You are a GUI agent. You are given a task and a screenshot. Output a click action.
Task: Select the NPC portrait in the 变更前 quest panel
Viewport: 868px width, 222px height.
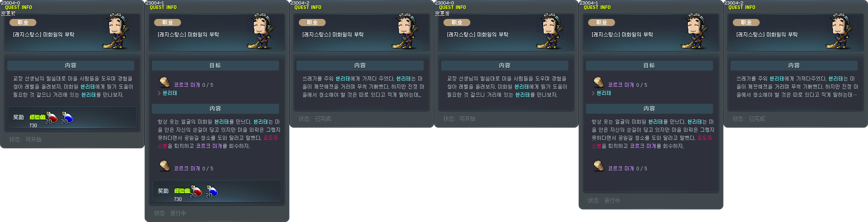coord(118,31)
